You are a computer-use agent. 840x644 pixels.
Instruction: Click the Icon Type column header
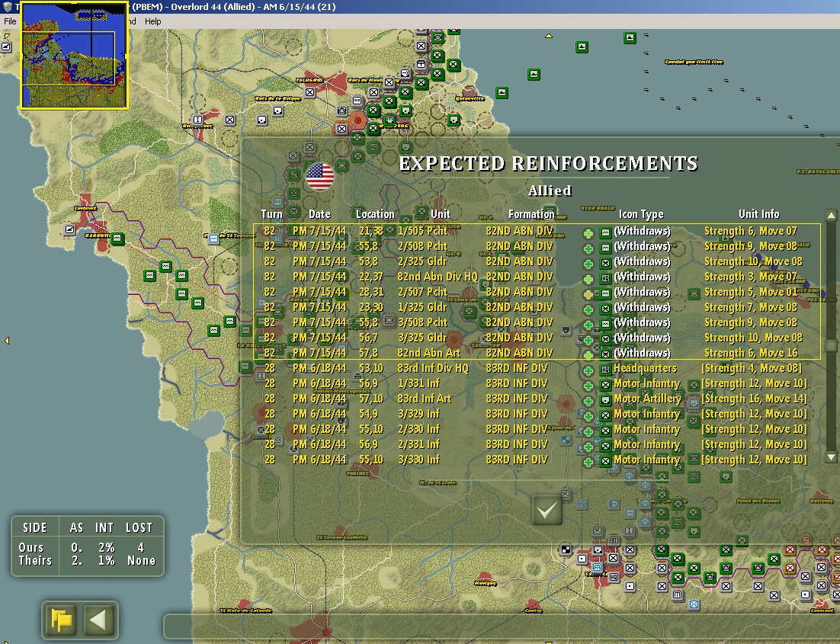point(641,214)
